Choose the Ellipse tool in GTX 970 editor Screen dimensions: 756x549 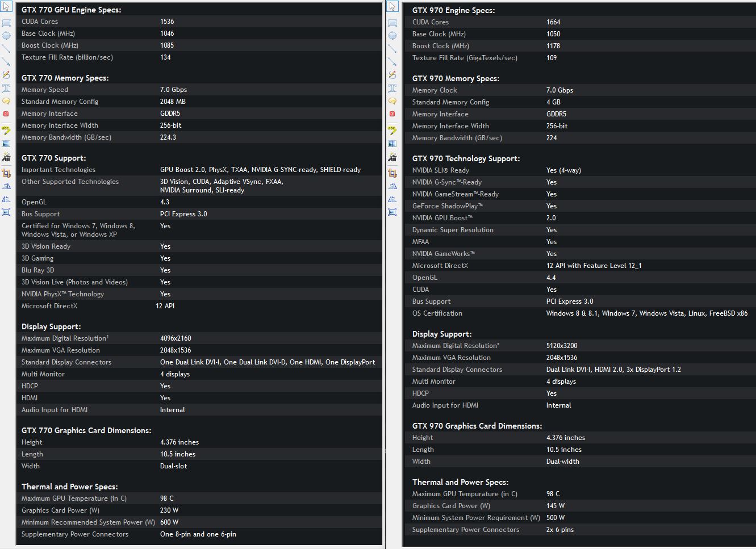click(x=392, y=36)
